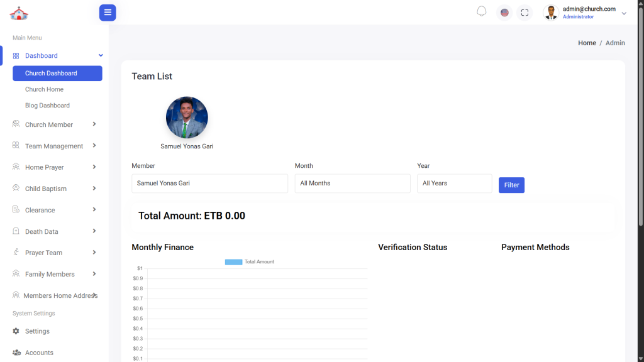
Task: Expand the Church Member menu chevron
Action: click(x=94, y=124)
